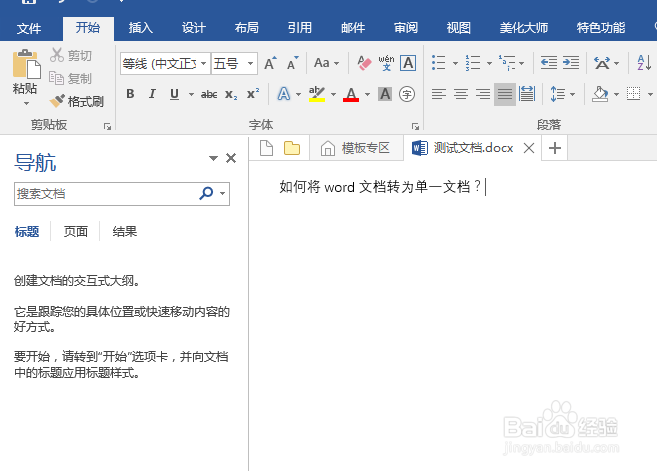Center align text
Viewport: 657px width, 471px height.
pyautogui.click(x=461, y=94)
